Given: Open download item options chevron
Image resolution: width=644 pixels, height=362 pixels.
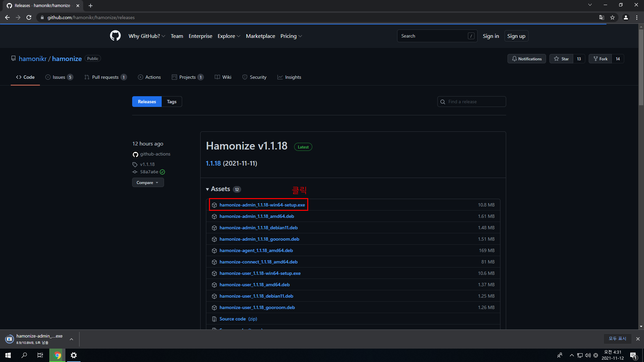Looking at the screenshot, I should [x=71, y=339].
